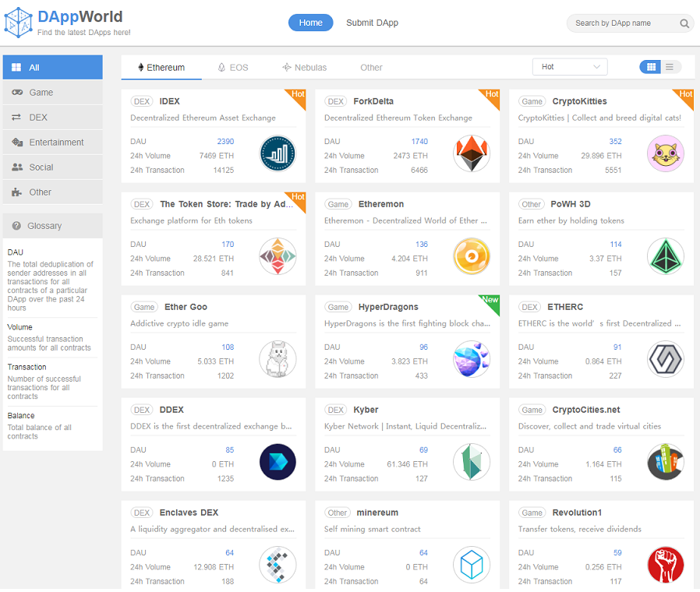Open the DDEX title link
The height and width of the screenshot is (592, 700).
171,410
